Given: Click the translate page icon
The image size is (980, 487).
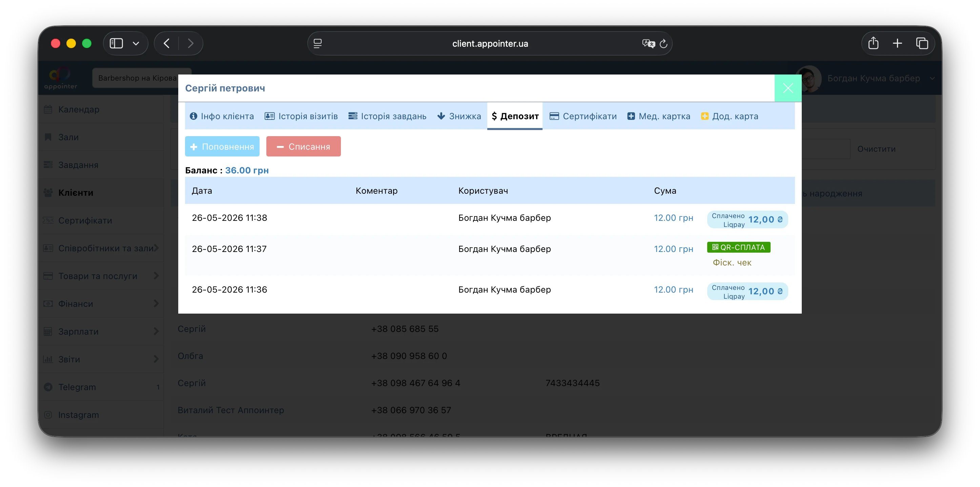Looking at the screenshot, I should [x=648, y=43].
